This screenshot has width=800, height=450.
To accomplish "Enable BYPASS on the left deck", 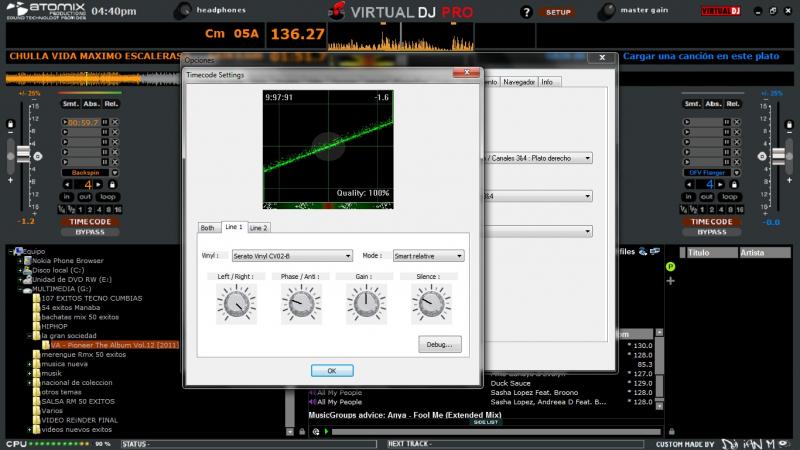I will [90, 232].
